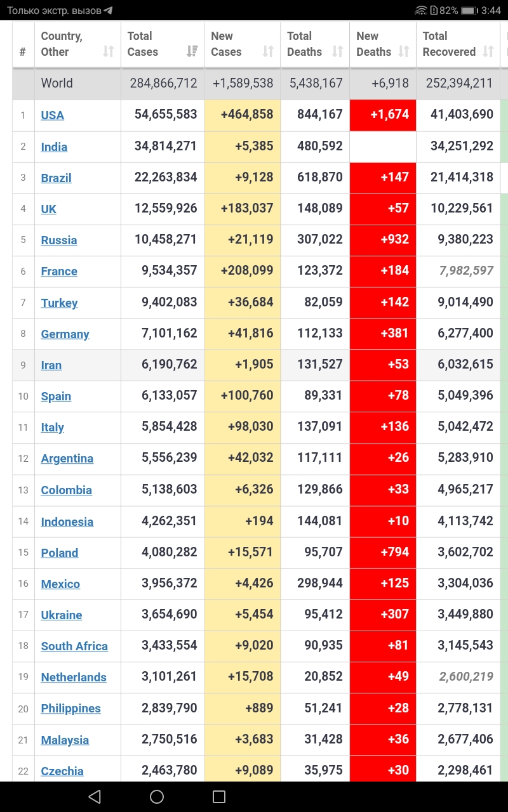The image size is (508, 812).
Task: Click Total Deaths sort arrows icon
Action: pyautogui.click(x=337, y=52)
